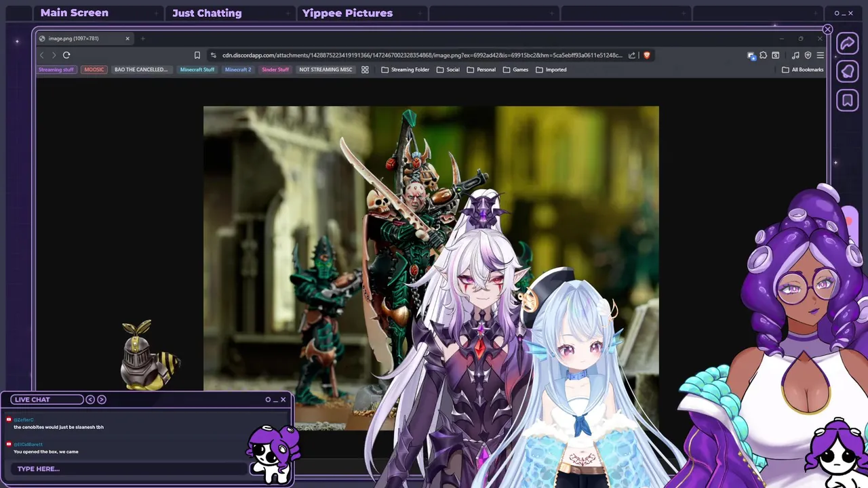
Task: Go back in the browser history
Action: pyautogui.click(x=42, y=55)
